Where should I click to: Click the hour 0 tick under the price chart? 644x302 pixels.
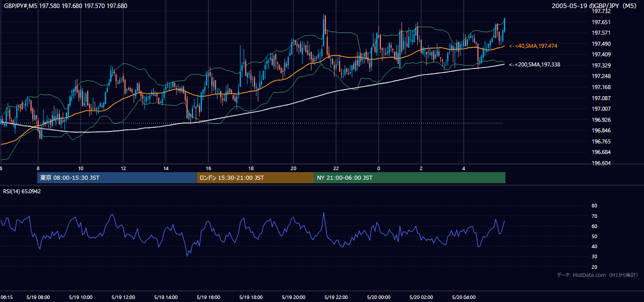click(378, 168)
